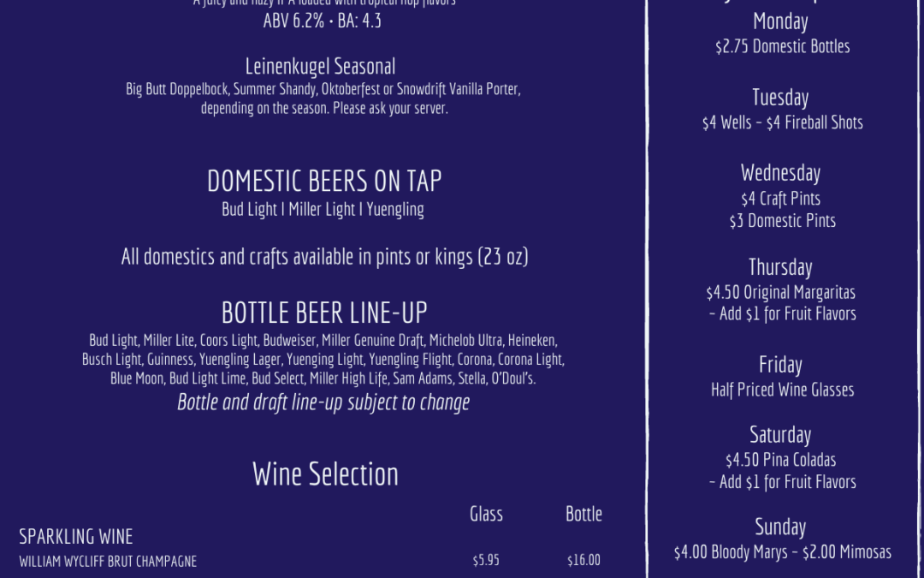Click the $4 Craft Pints line
Viewport: 924px width, 578px height.
781,199
